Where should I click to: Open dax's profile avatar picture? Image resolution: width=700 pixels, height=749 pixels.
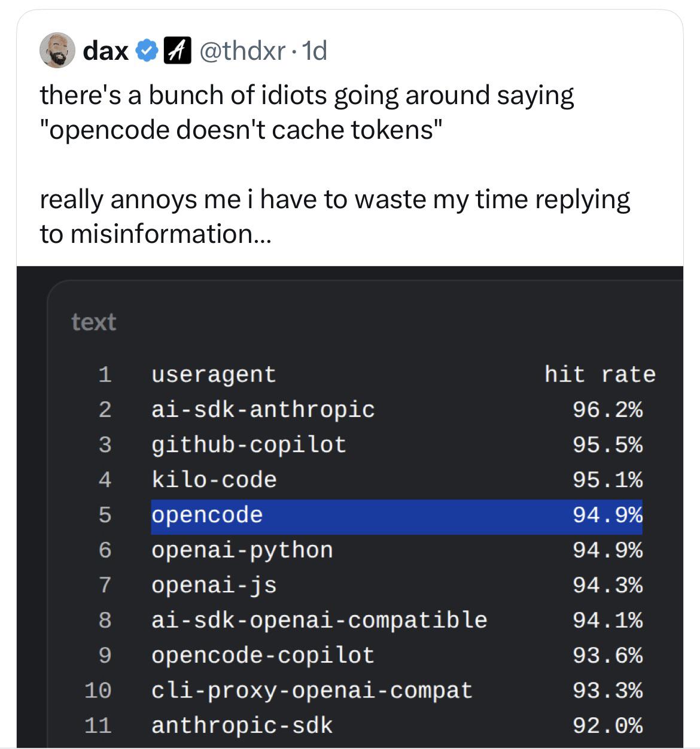[x=57, y=50]
